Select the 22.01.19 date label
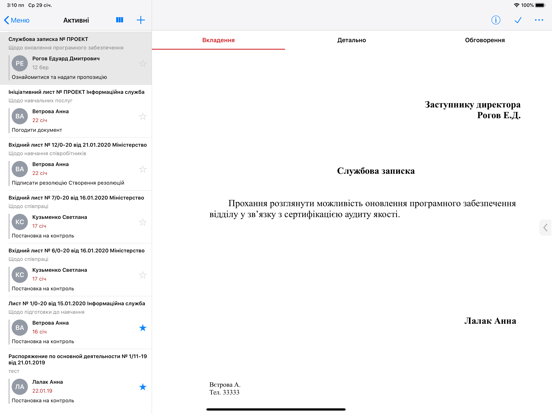This screenshot has height=414, width=552. (x=42, y=391)
